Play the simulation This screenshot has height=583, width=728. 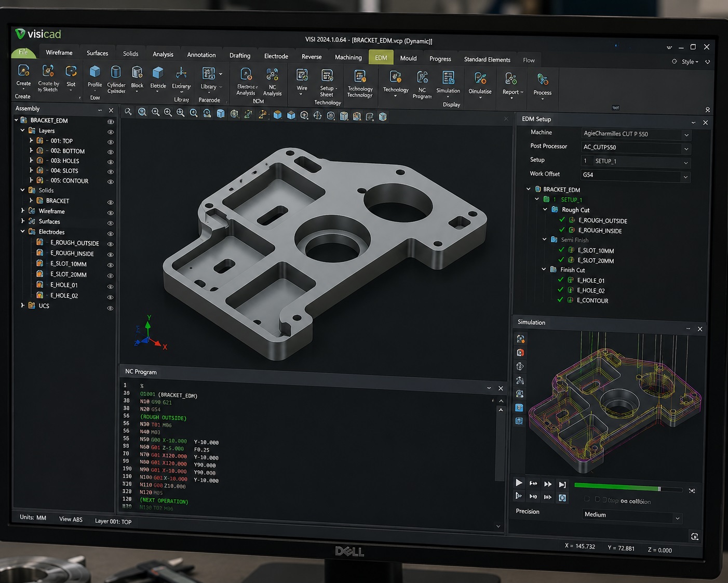(x=519, y=483)
